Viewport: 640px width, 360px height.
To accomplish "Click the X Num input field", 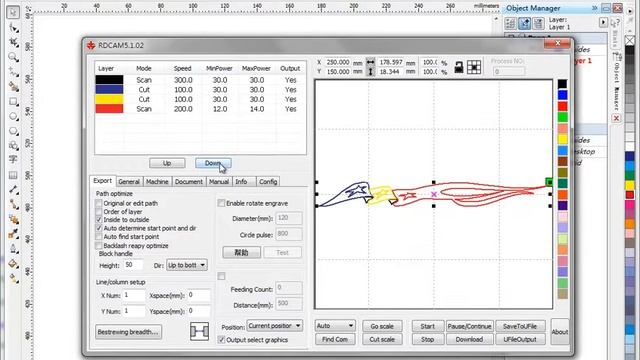I will tap(134, 295).
